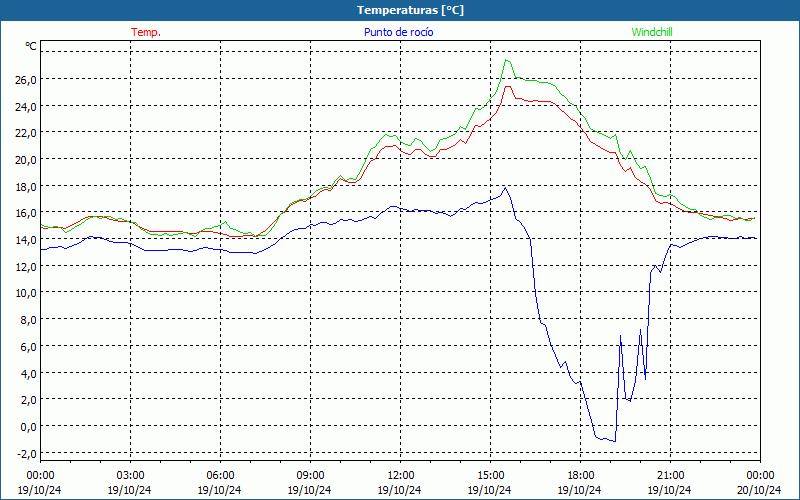The image size is (800, 500).
Task: Click the 26,0 y-axis value
Action: [27, 79]
